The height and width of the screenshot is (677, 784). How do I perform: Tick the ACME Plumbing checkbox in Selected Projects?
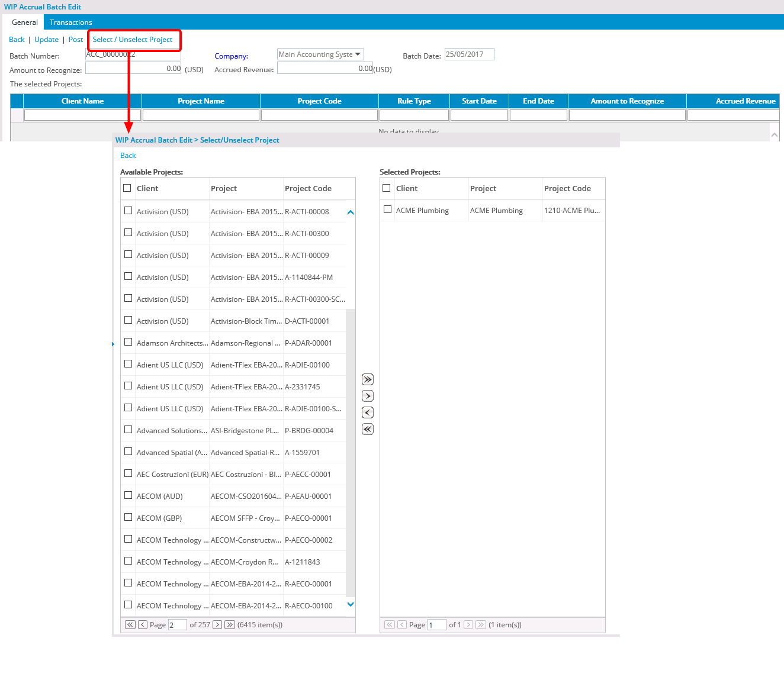click(x=387, y=209)
